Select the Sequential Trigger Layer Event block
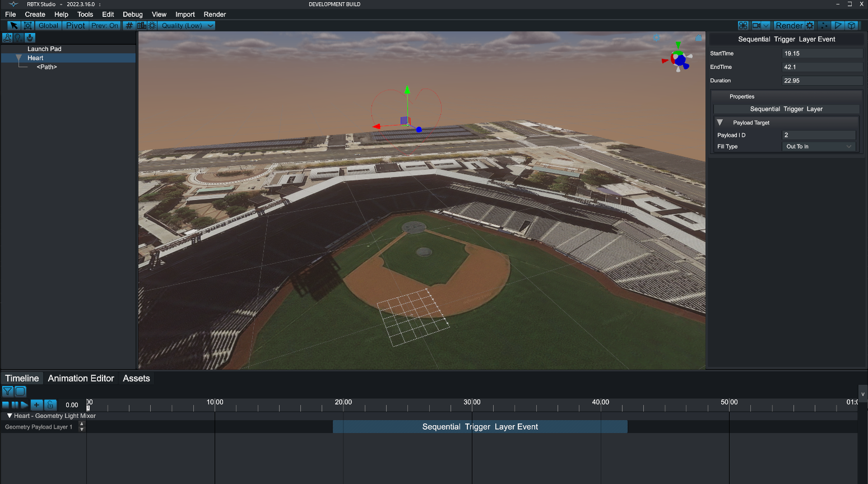Screen dimensions: 868x484 click(480, 426)
